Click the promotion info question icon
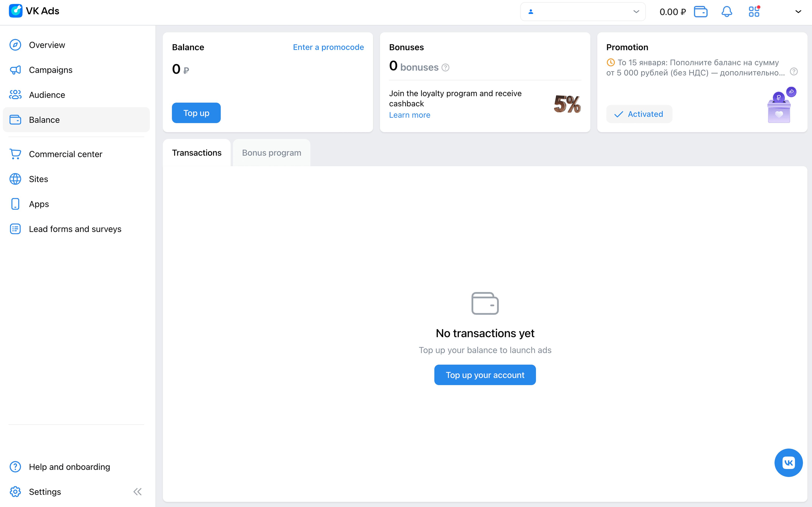Image resolution: width=812 pixels, height=507 pixels. pyautogui.click(x=793, y=71)
